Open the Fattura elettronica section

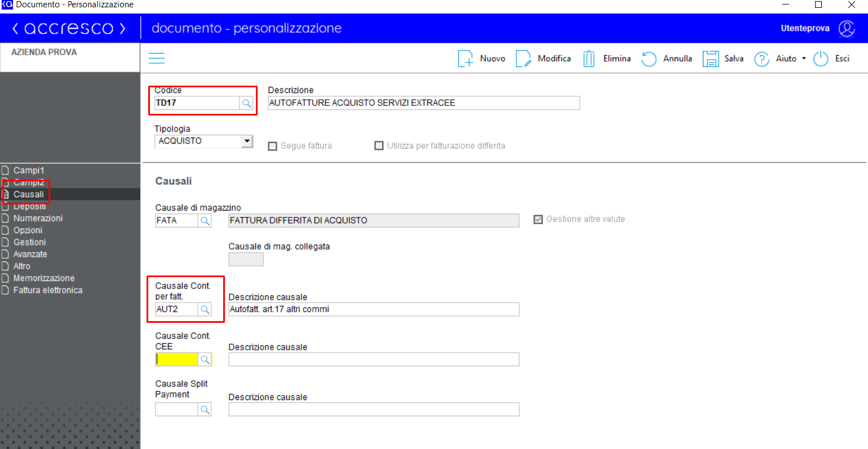coord(48,290)
